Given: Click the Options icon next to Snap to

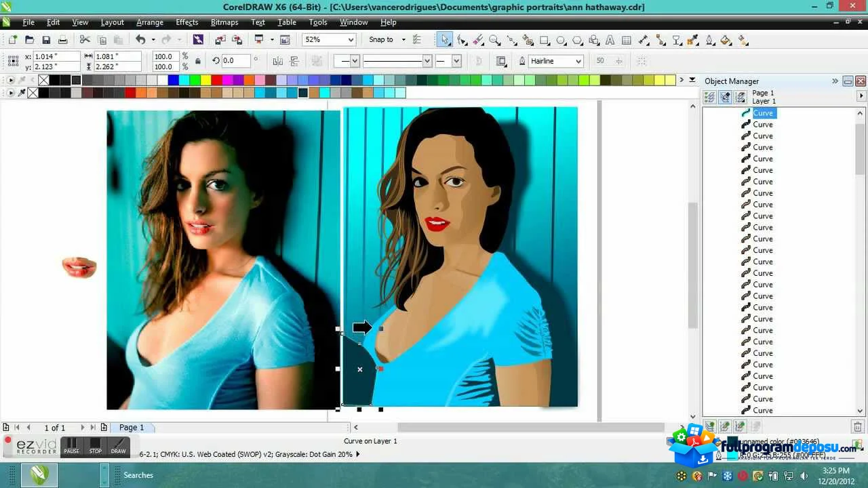Looking at the screenshot, I should click(x=417, y=40).
